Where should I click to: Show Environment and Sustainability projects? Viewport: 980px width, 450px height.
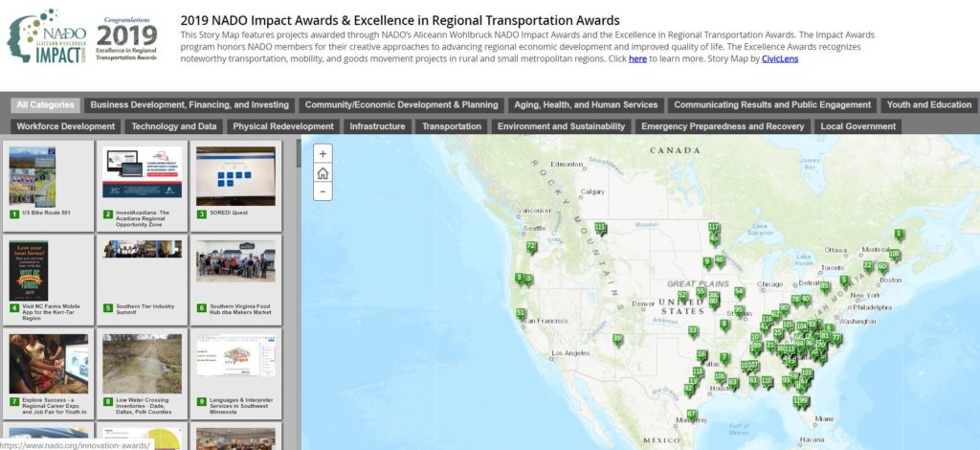click(561, 126)
